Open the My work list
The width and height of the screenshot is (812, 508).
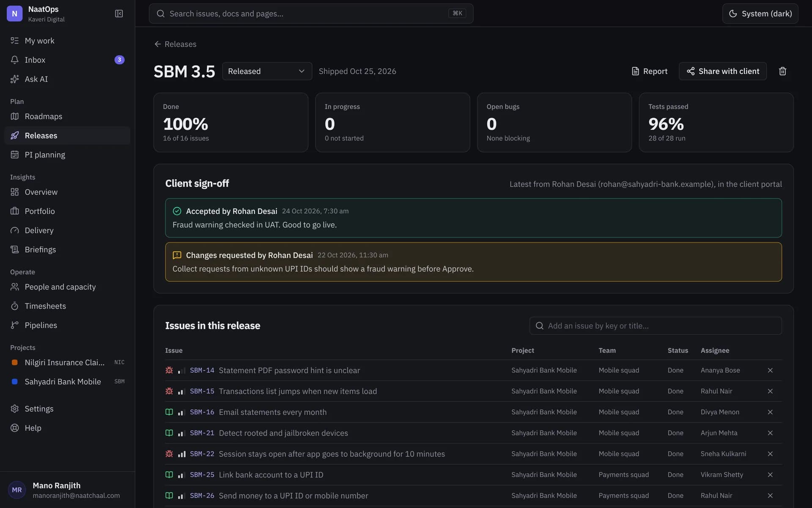tap(68, 41)
